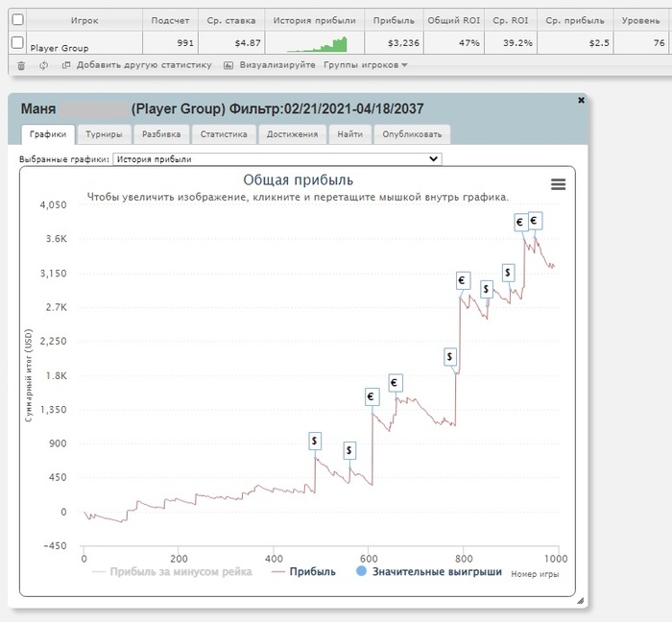Click the popup resize handle in bottom corner
Image resolution: width=672 pixels, height=622 pixels.
click(x=580, y=601)
